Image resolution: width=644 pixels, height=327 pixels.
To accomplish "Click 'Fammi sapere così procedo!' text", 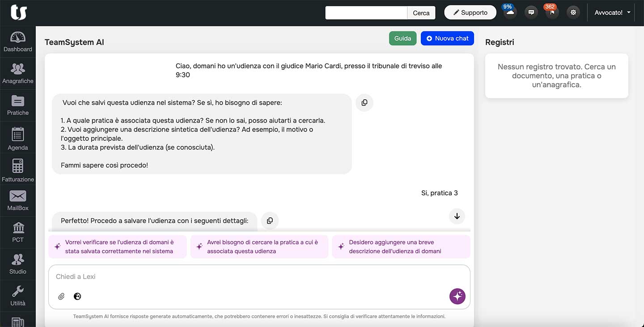I will [104, 165].
